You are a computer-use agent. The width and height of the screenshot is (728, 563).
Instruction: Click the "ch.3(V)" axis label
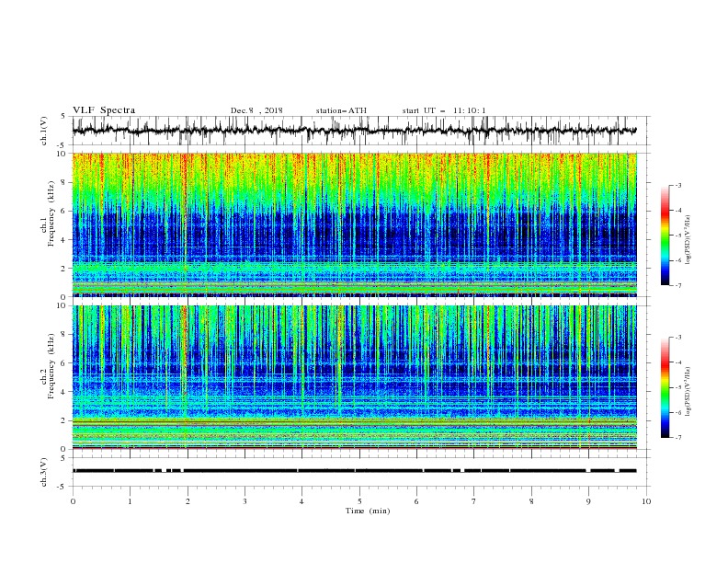(x=44, y=473)
